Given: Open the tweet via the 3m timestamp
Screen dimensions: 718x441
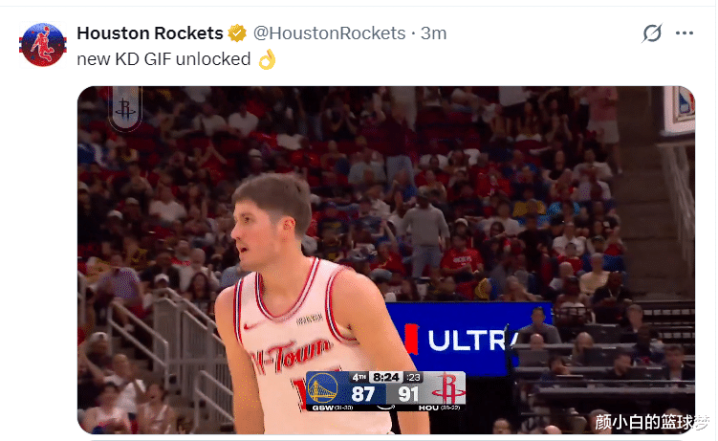Looking at the screenshot, I should (x=434, y=33).
